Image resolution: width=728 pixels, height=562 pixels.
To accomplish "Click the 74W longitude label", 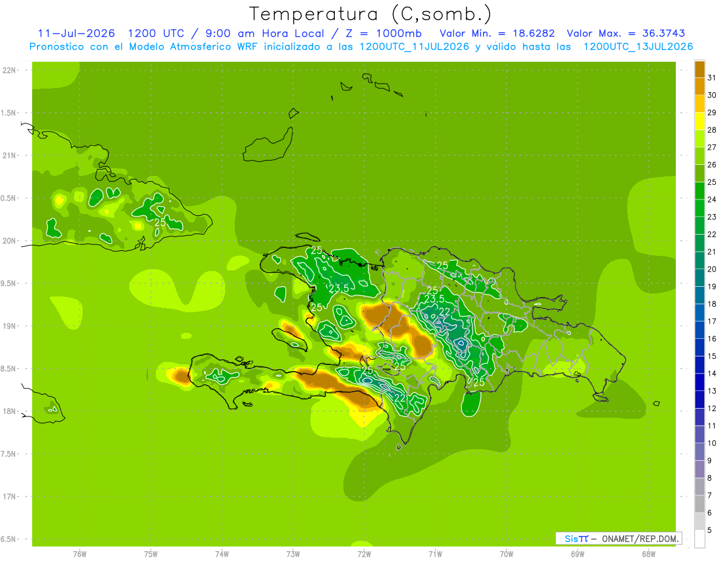I will pos(222,554).
